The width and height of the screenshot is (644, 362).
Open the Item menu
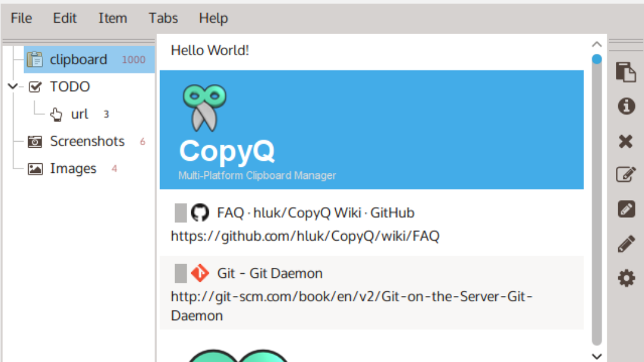point(113,18)
